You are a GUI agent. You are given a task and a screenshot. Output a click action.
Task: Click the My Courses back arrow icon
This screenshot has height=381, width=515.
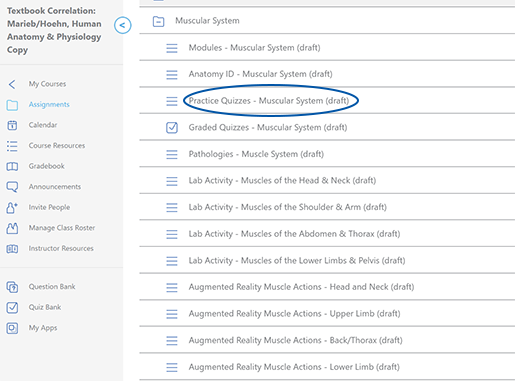[12, 84]
